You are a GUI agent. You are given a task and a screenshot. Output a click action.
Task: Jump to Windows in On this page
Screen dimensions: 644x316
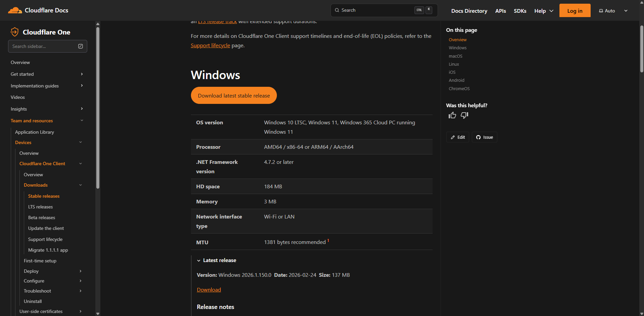(457, 48)
